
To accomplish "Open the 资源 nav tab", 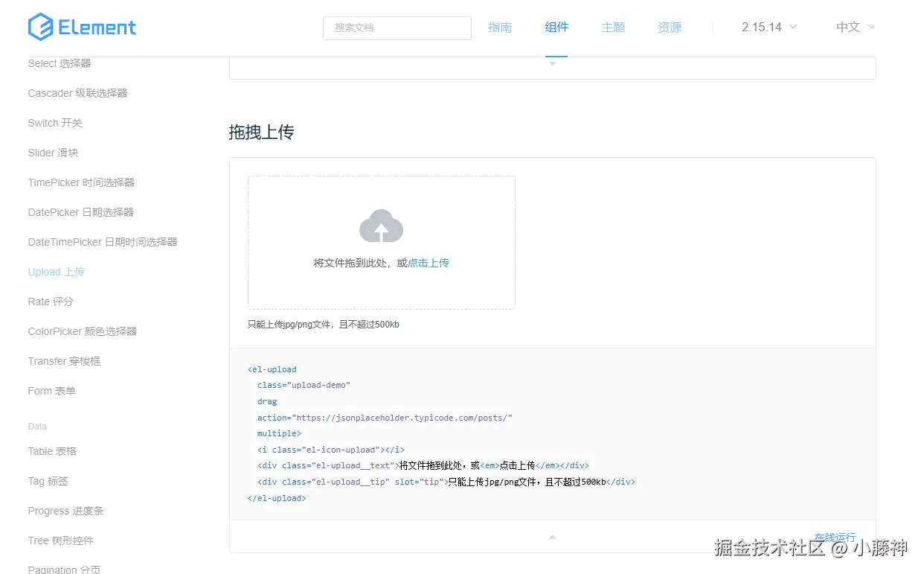I will pyautogui.click(x=670, y=28).
